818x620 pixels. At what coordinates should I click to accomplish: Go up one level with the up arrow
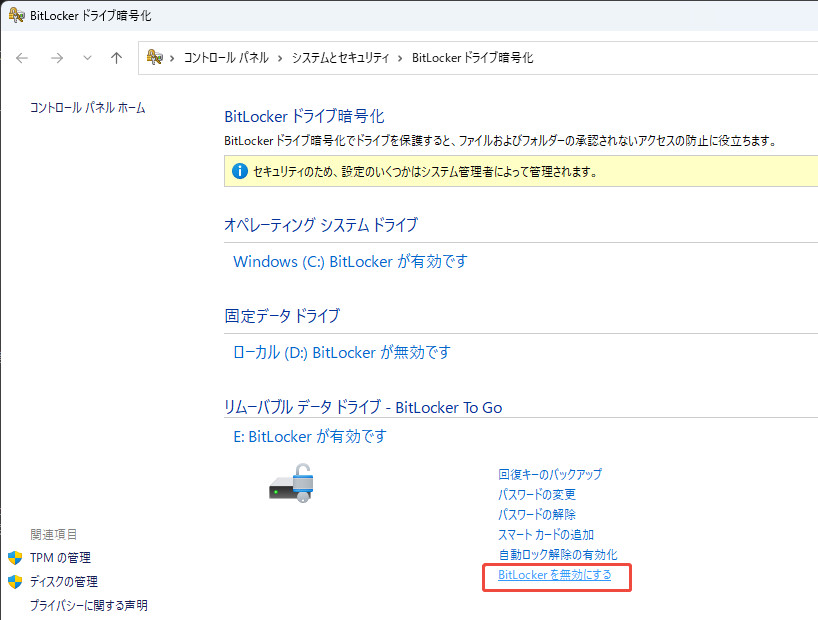(x=116, y=58)
